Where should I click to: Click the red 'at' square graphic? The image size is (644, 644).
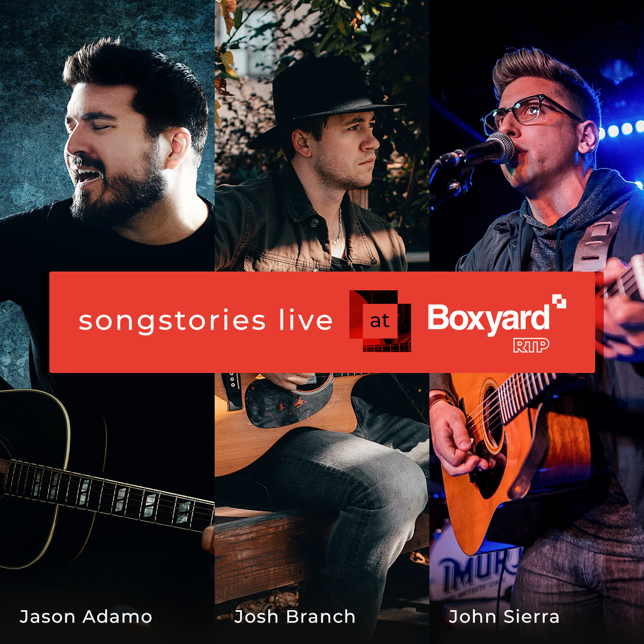380,321
